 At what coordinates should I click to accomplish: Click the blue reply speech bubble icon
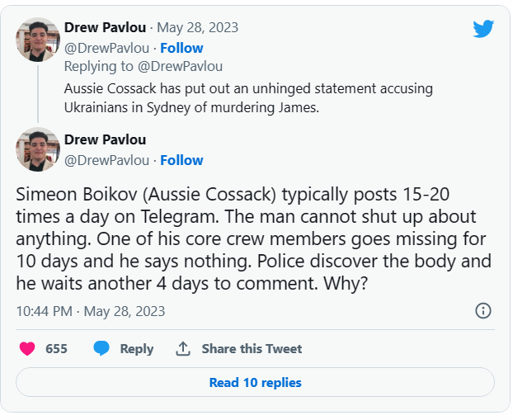(x=101, y=349)
